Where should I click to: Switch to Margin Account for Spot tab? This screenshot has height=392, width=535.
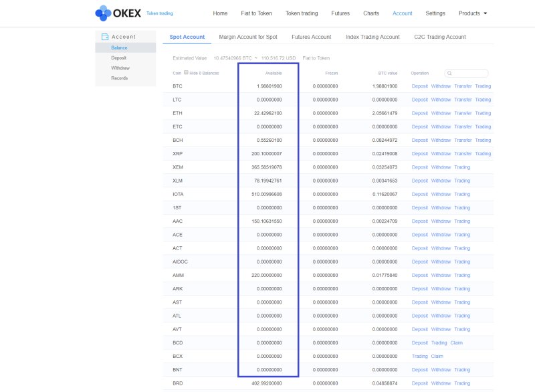click(x=247, y=37)
